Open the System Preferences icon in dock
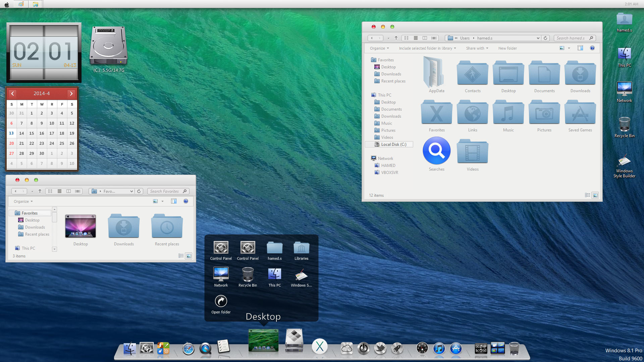This screenshot has height=362, width=644. pos(146,349)
